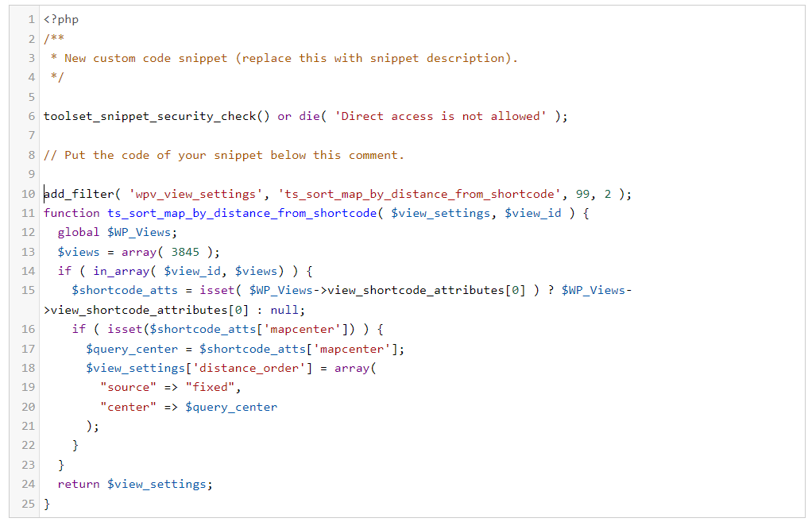Place cursor on the add_filter function call
The image size is (812, 522).
tap(77, 194)
